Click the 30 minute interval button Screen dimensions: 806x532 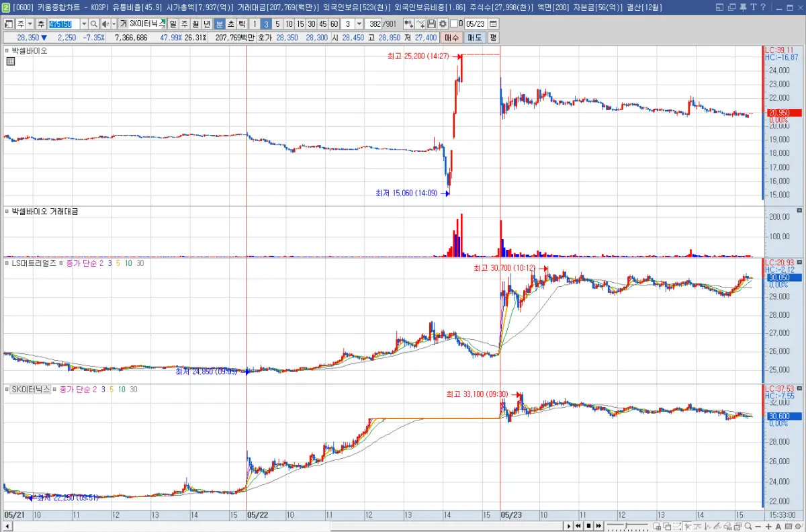click(x=312, y=24)
